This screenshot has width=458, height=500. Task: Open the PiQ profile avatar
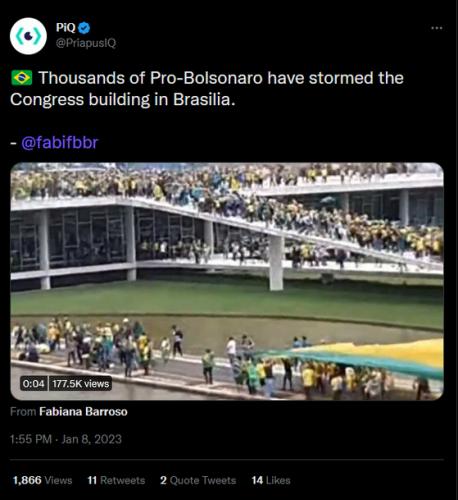pos(28,36)
